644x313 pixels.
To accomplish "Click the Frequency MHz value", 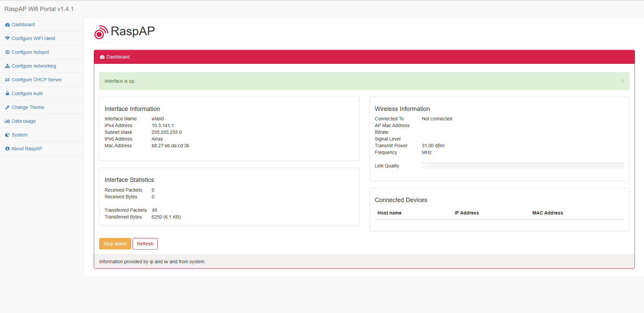I will click(x=427, y=152).
